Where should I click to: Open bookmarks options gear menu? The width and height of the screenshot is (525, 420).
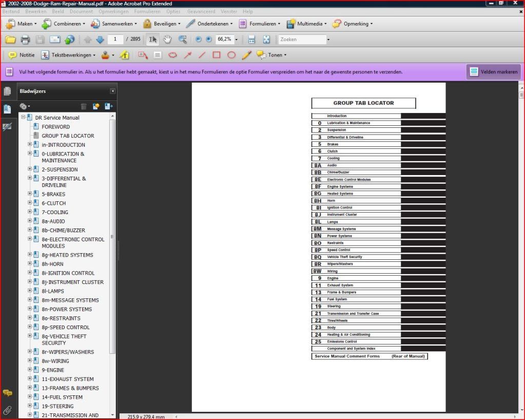coord(25,106)
